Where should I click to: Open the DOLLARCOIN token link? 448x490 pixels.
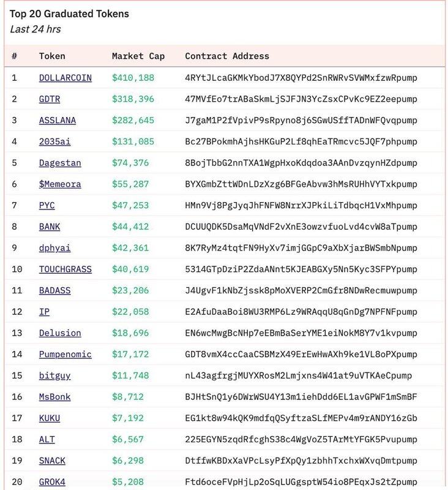(x=65, y=78)
